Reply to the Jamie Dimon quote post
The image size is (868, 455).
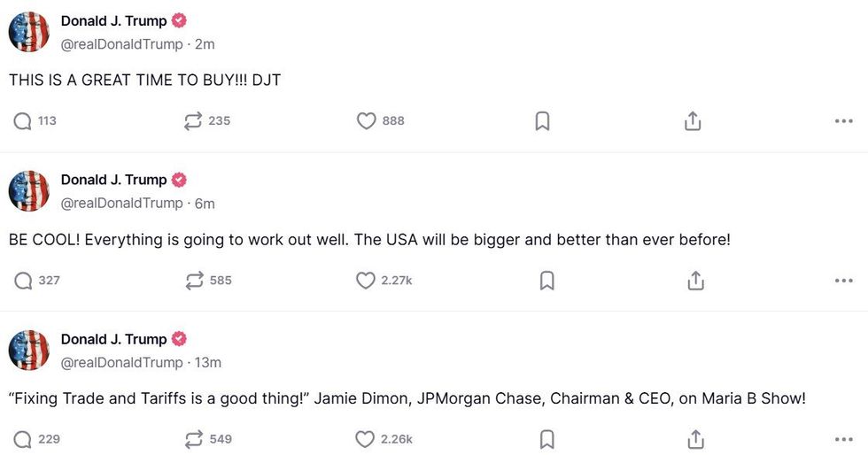tap(23, 439)
